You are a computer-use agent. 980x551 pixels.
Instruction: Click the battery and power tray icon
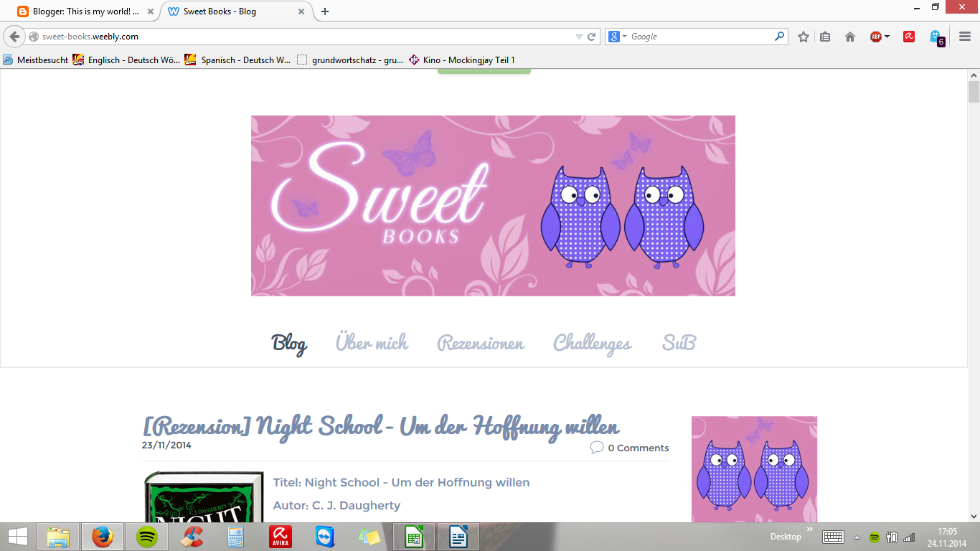point(892,537)
